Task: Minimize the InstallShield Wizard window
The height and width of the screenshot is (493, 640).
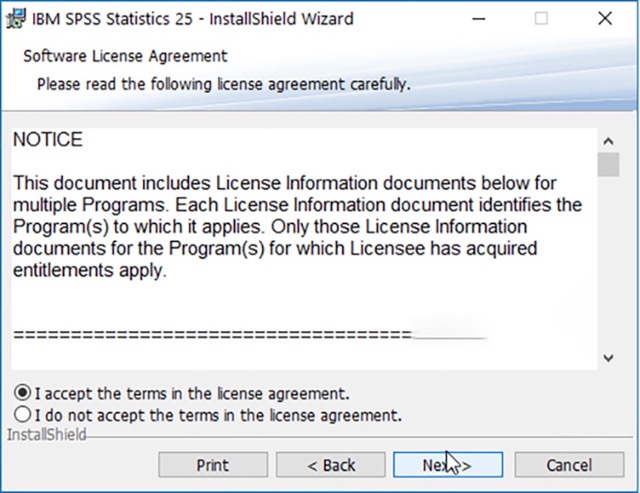Action: pos(479,19)
